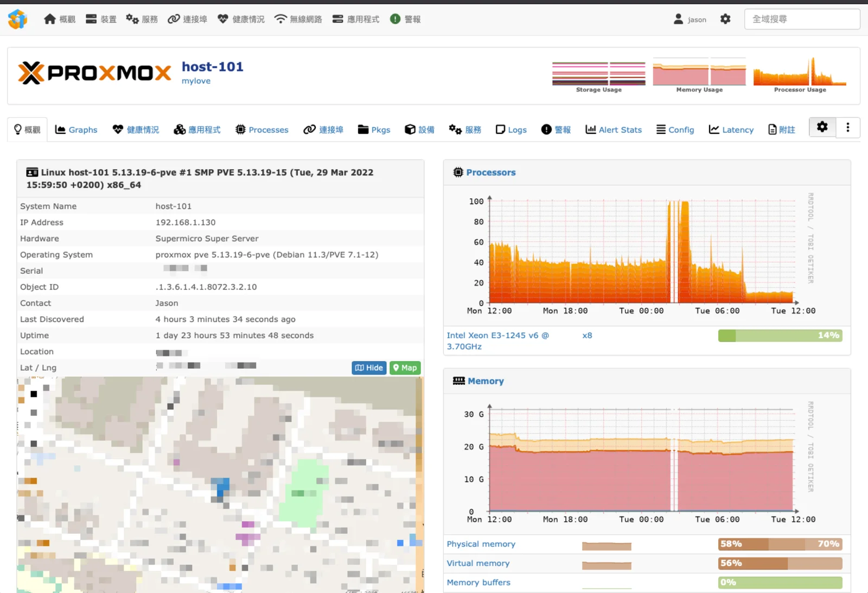Click the Memory usage graph
Viewport: 868px width, 593px height.
pyautogui.click(x=641, y=462)
